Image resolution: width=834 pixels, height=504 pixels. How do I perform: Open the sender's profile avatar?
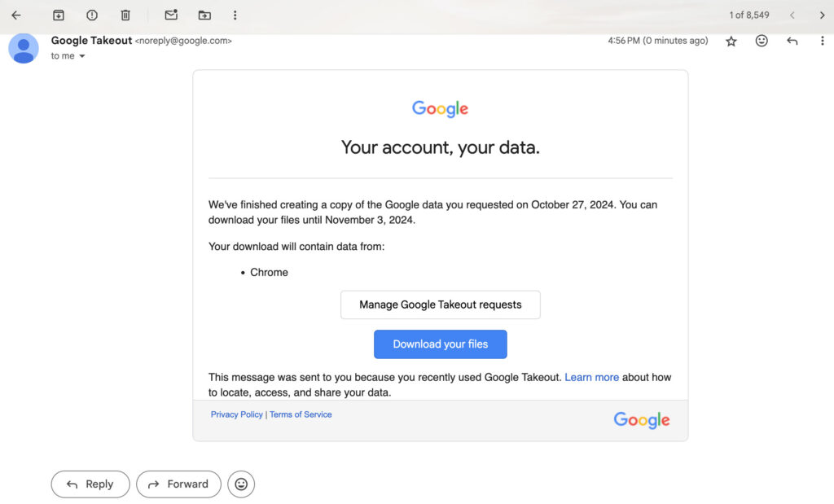(x=24, y=49)
